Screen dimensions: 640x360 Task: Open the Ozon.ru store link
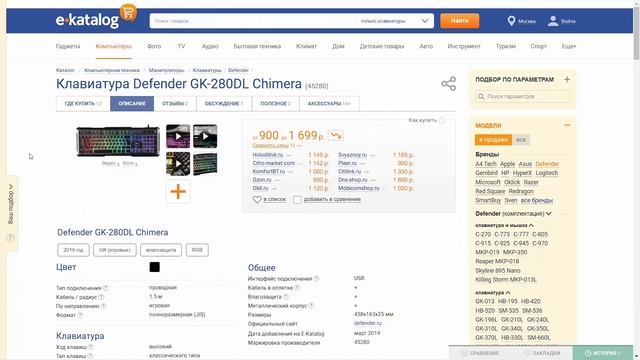[262, 180]
